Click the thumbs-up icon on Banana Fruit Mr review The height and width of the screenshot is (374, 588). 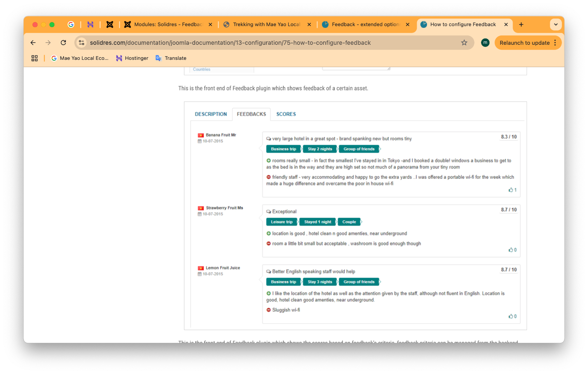click(x=511, y=190)
